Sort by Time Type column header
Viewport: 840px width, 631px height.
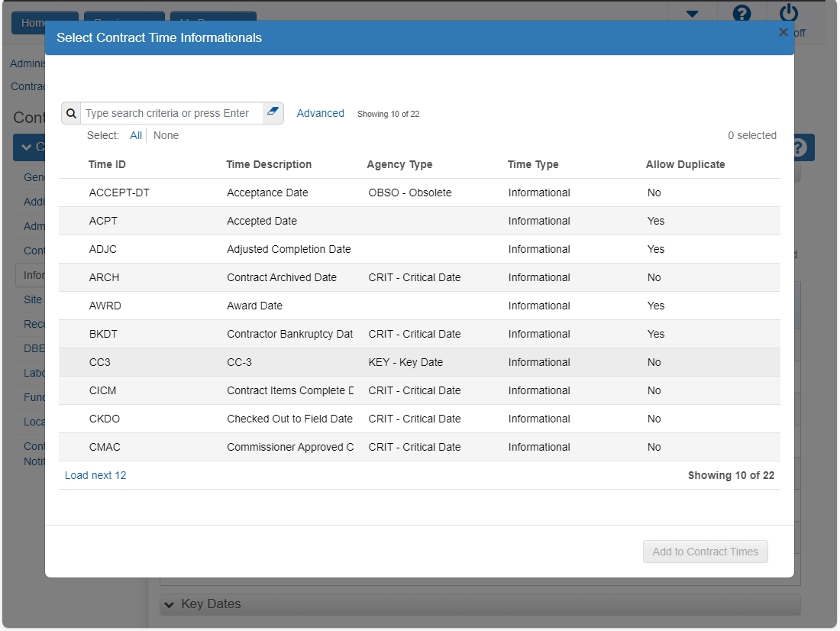coord(533,164)
